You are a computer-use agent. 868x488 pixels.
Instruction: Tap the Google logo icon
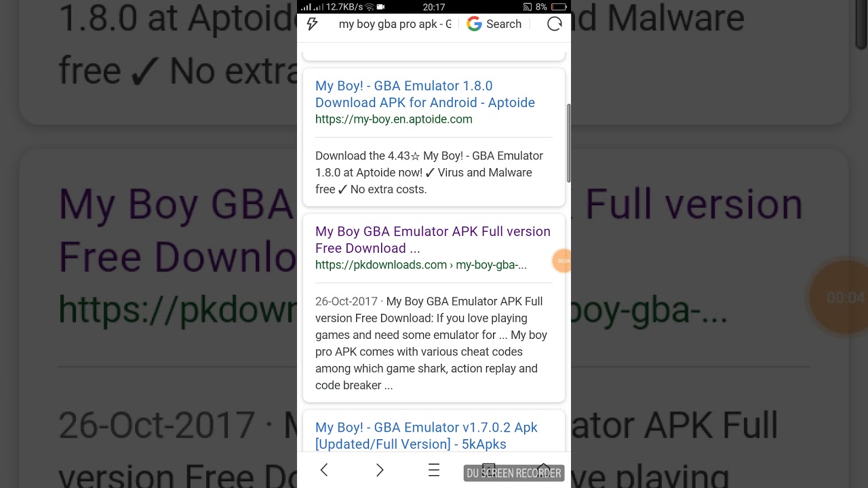click(x=474, y=24)
